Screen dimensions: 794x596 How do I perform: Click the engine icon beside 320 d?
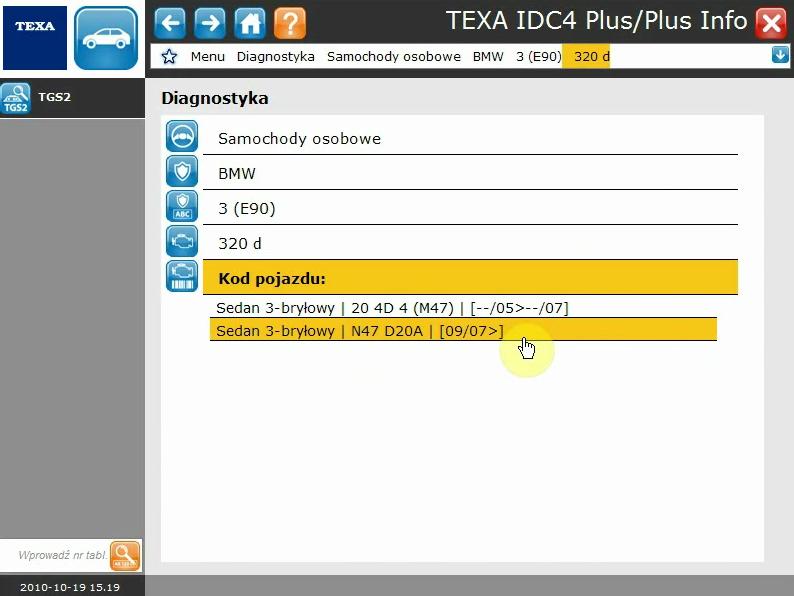click(182, 242)
